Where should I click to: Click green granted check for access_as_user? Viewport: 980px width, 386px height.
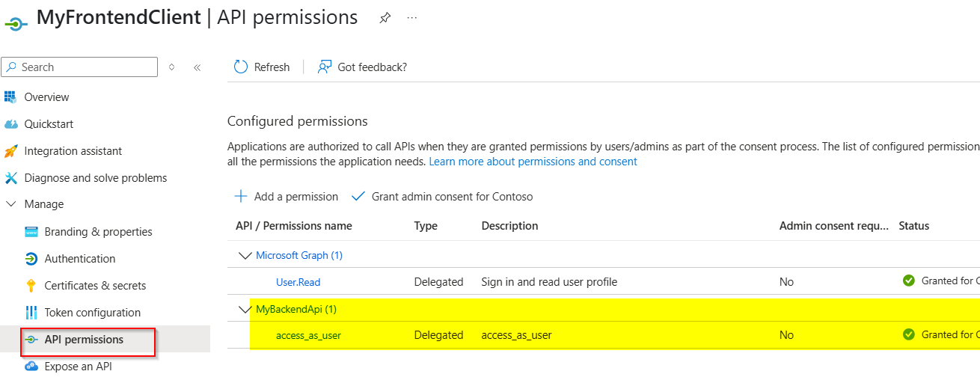coord(909,334)
